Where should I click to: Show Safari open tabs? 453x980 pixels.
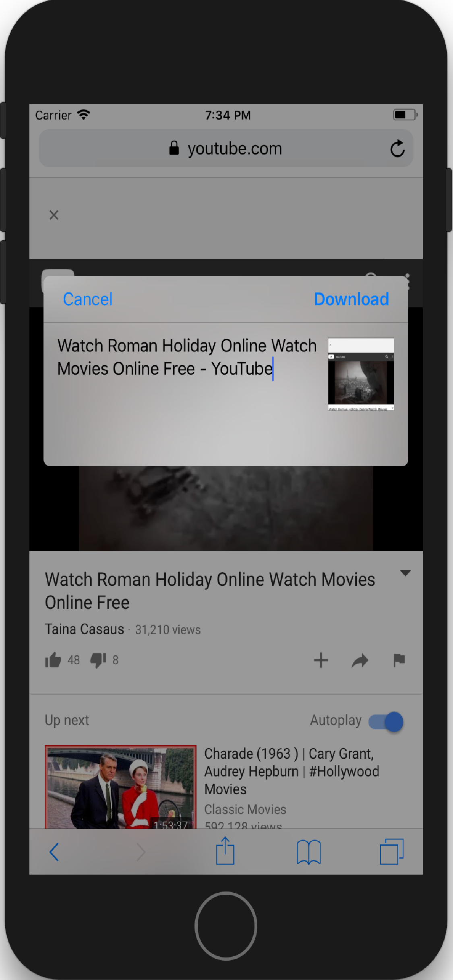[391, 851]
